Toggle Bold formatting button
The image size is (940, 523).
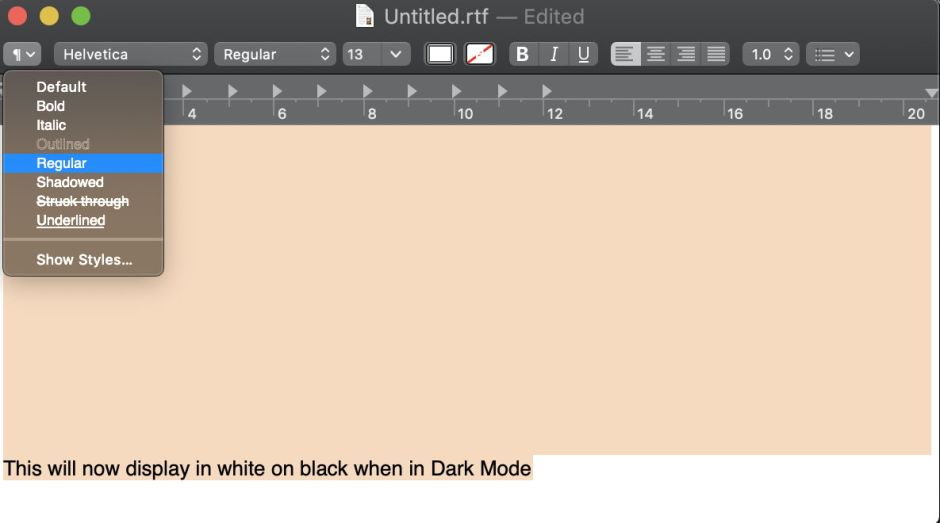tap(522, 54)
